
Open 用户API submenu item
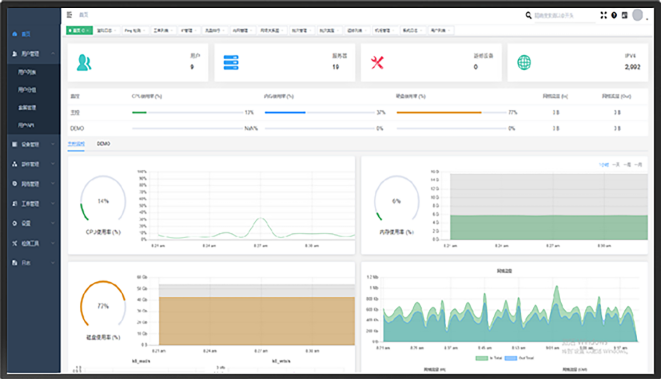(26, 125)
